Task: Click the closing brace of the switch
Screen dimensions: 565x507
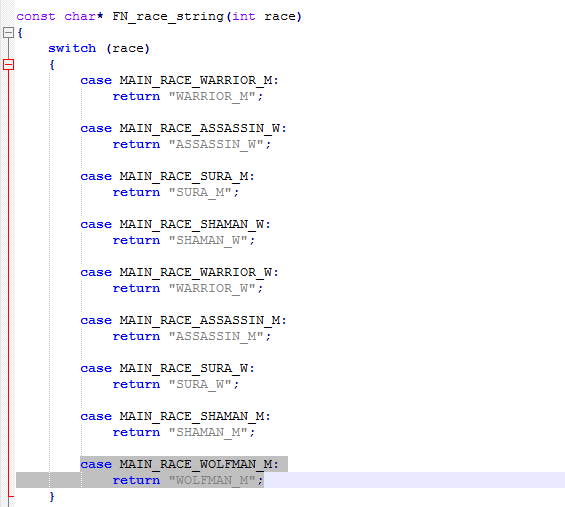Action: click(52, 496)
